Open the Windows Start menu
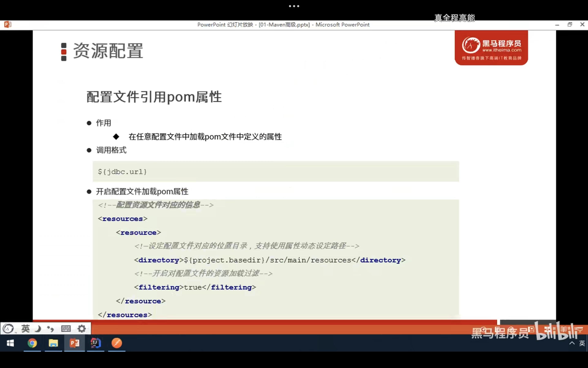 [10, 343]
